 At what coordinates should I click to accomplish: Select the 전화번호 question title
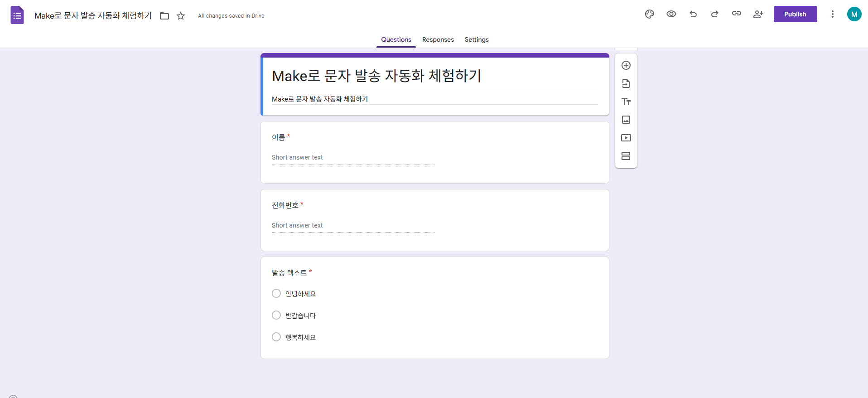tap(285, 205)
